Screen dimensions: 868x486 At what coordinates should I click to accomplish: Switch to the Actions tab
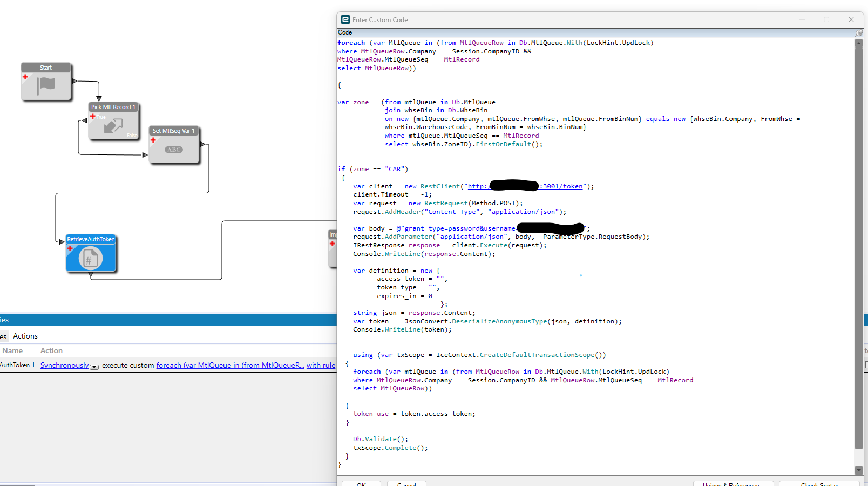pyautogui.click(x=25, y=336)
